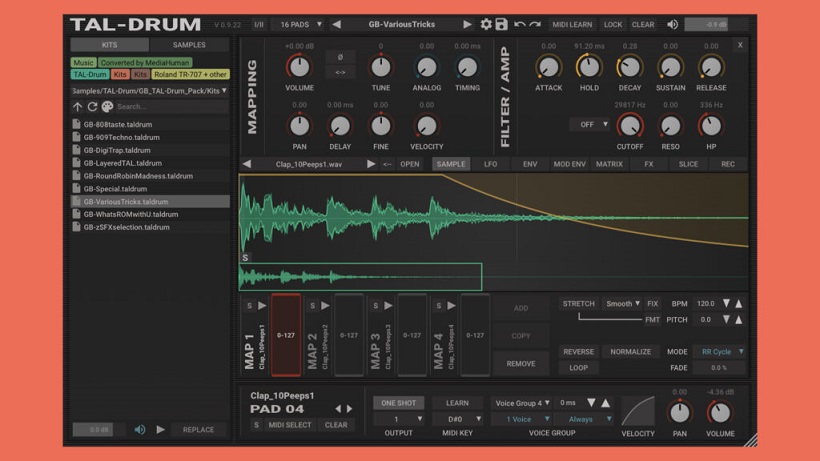Load next kit preset arrow

click(467, 24)
